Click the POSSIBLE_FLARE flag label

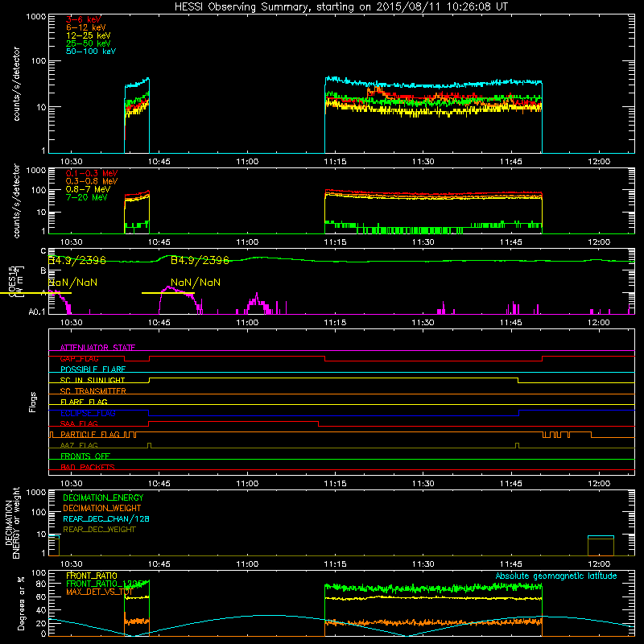click(93, 369)
